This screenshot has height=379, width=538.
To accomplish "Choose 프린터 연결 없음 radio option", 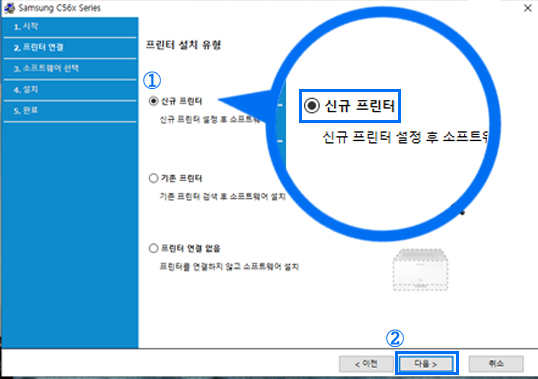I will coord(153,248).
